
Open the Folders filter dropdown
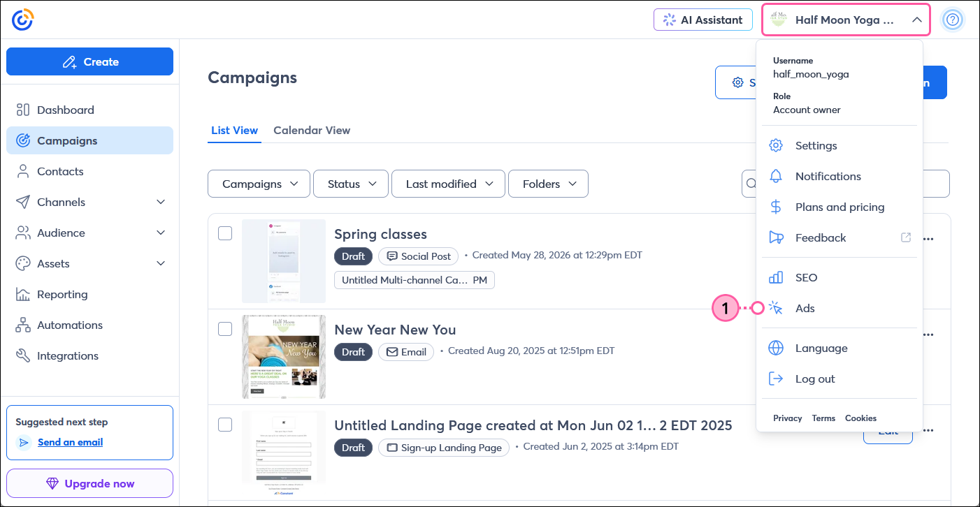tap(549, 184)
